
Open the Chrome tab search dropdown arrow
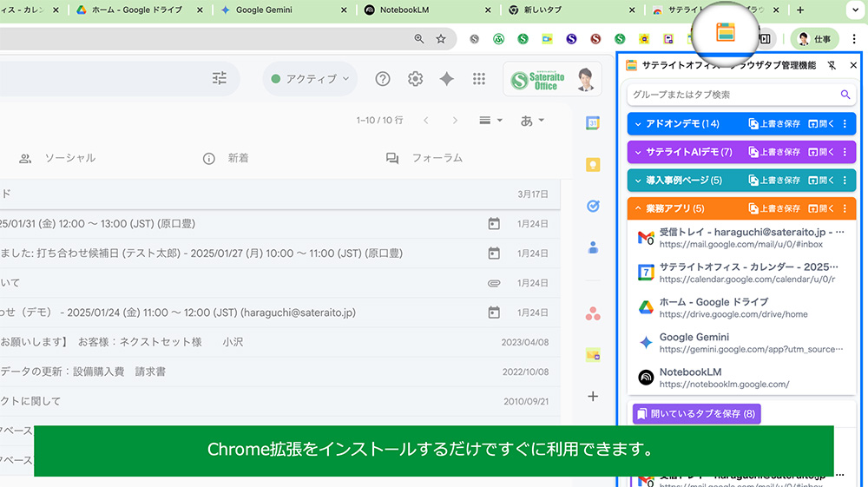855,10
